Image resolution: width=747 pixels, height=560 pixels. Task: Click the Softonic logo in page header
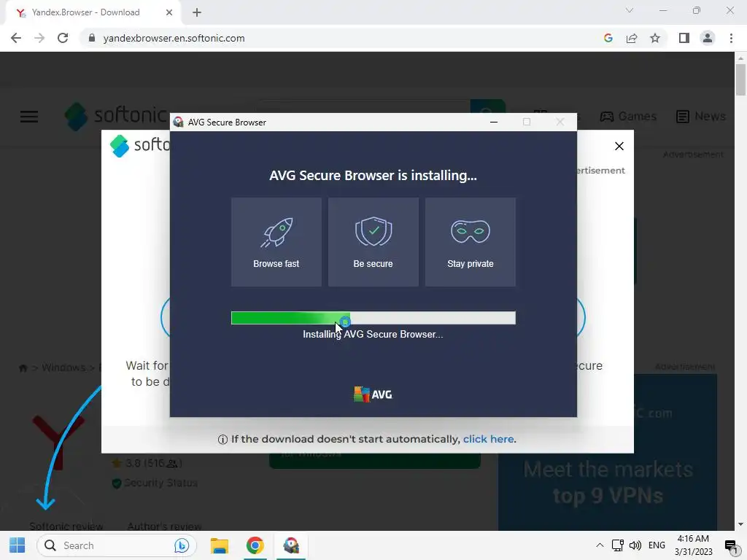(116, 116)
